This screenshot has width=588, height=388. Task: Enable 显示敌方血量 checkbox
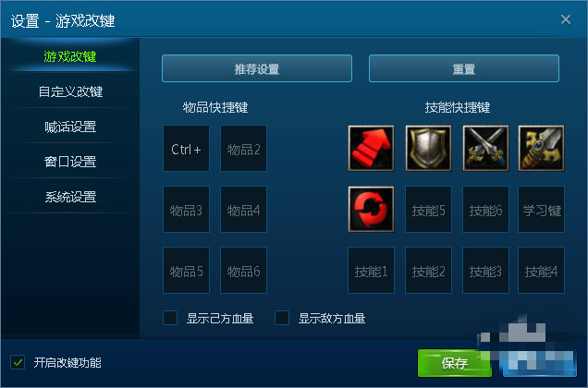click(x=282, y=318)
